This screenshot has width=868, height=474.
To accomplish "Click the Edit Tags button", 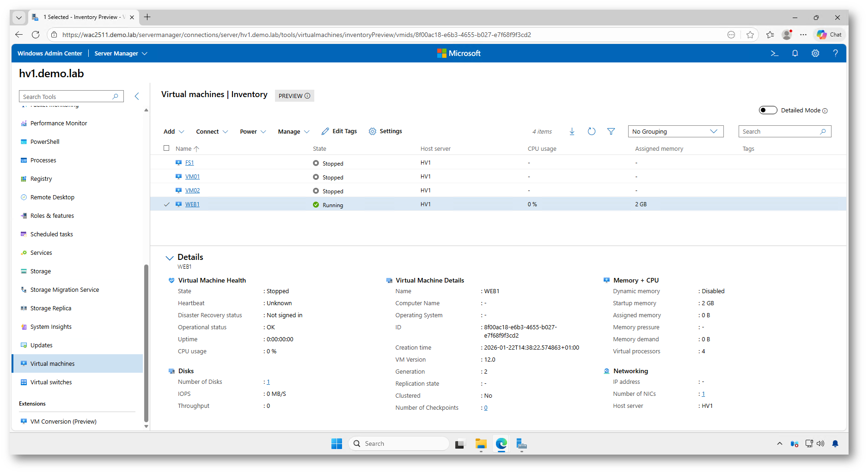I will tap(339, 131).
